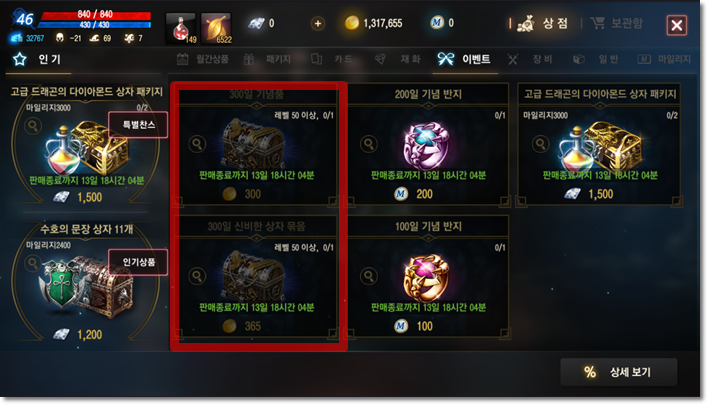Open magnifier on 100일 기념 반지 item
Image resolution: width=708 pixels, height=405 pixels.
tap(368, 276)
